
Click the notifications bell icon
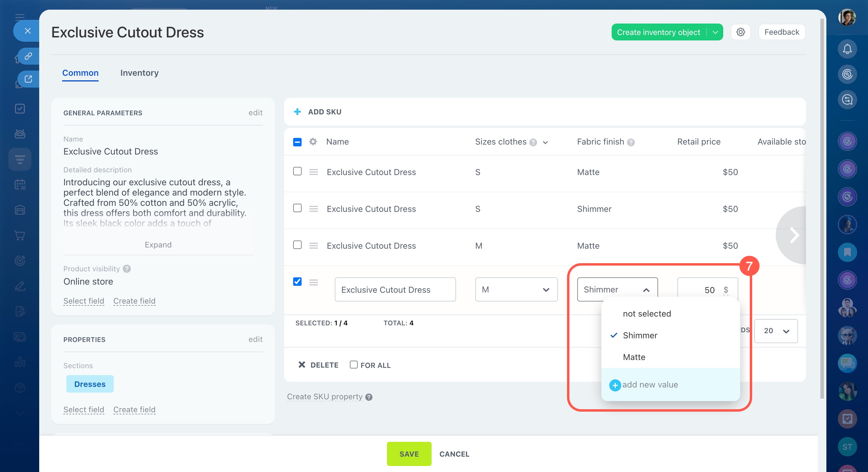click(847, 49)
